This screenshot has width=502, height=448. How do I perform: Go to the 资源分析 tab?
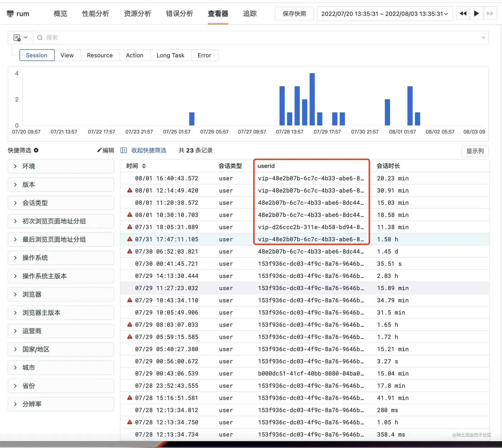[x=137, y=14]
